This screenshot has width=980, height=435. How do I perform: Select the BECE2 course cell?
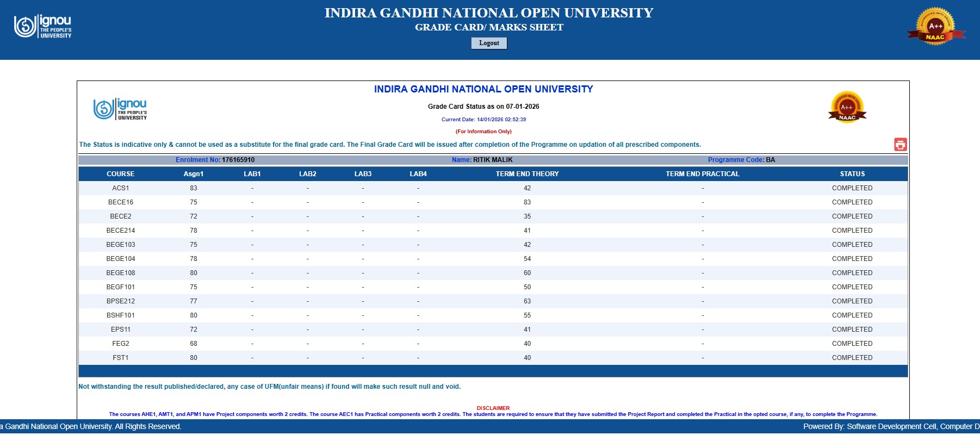click(x=121, y=216)
